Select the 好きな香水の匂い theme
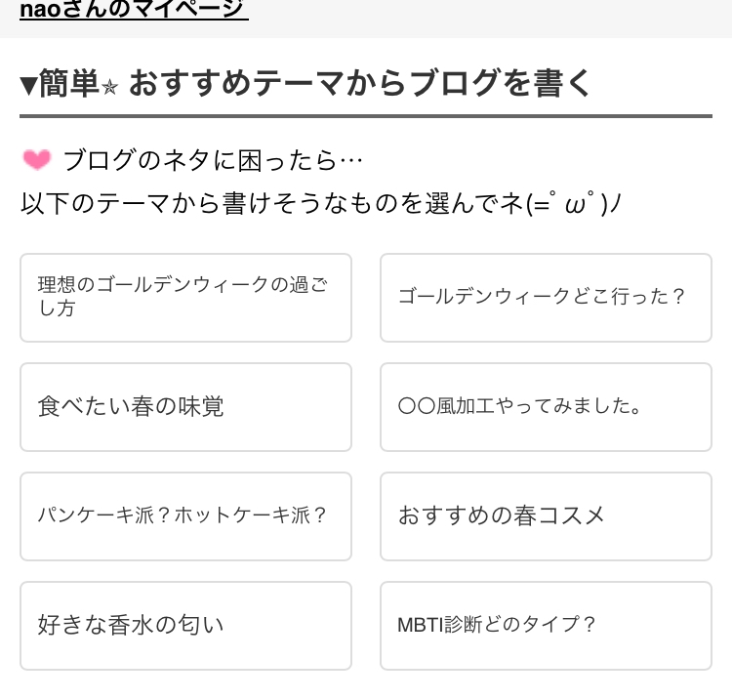 [185, 625]
